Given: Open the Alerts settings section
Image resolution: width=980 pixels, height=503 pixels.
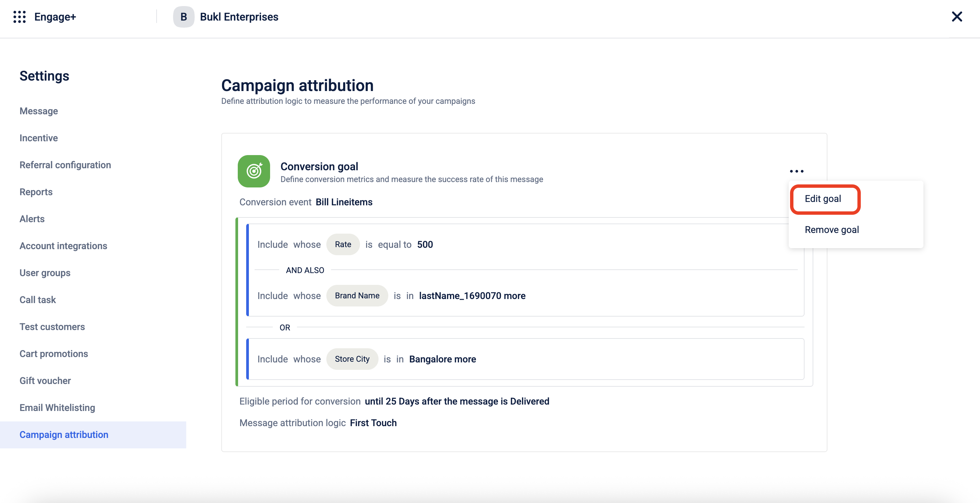Looking at the screenshot, I should click(x=32, y=219).
